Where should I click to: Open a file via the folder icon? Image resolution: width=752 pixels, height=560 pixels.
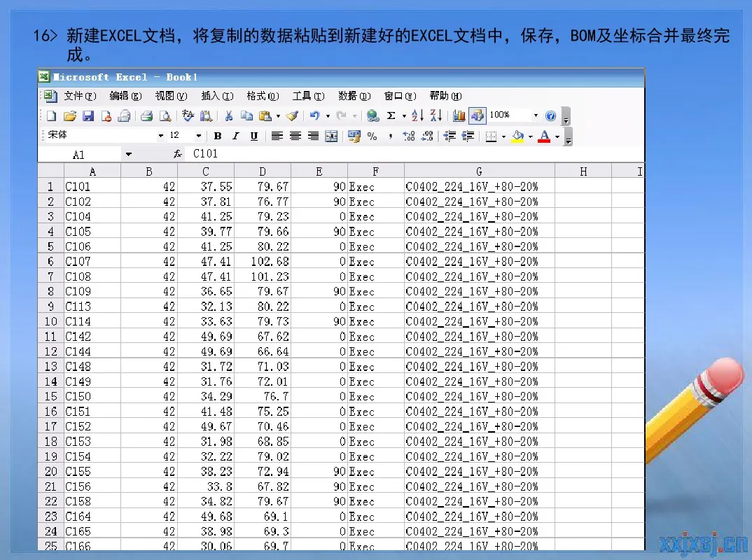click(x=70, y=115)
